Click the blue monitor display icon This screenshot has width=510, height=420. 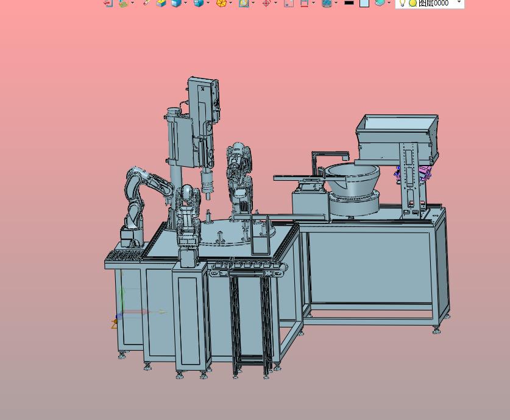(327, 3)
